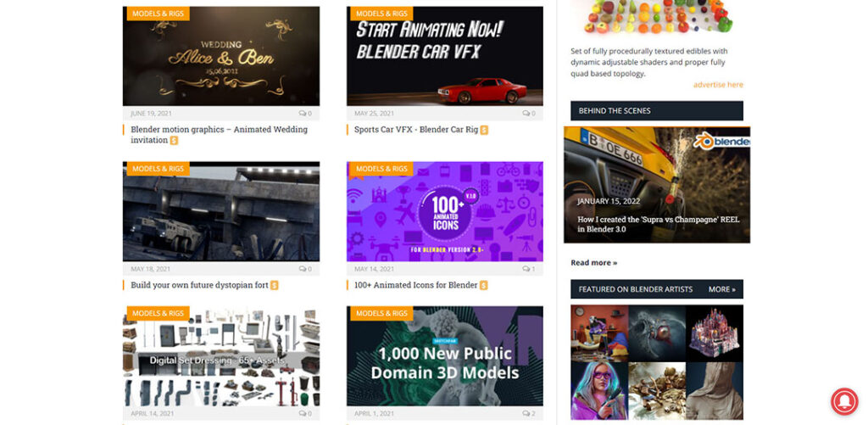Screen dimensions: 868x425
Task: Click dollar badge next to dystopian fort title
Action: point(274,285)
